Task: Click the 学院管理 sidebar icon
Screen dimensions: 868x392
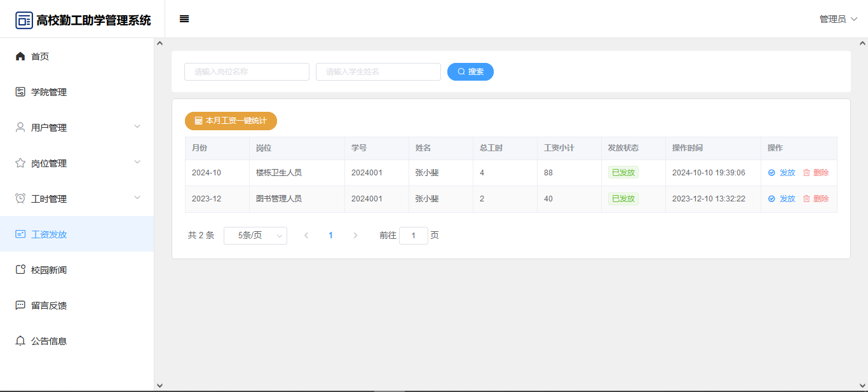Action: (x=20, y=92)
